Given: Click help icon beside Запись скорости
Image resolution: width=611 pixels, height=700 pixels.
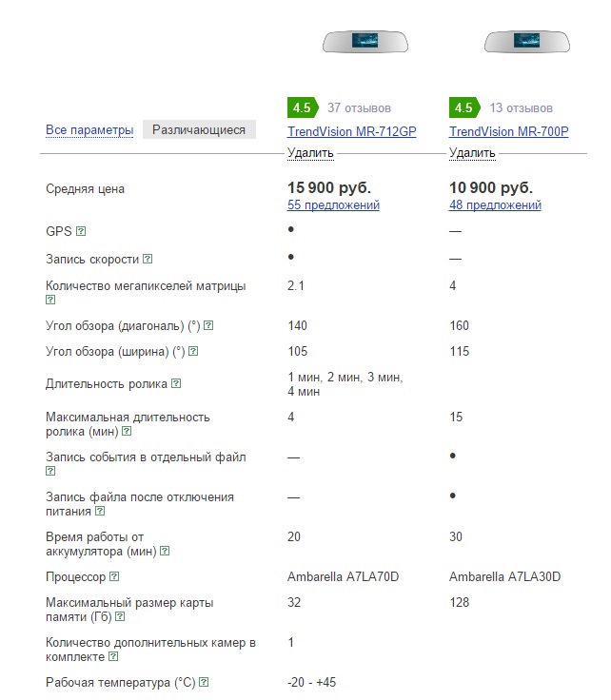Looking at the screenshot, I should click(x=148, y=259).
